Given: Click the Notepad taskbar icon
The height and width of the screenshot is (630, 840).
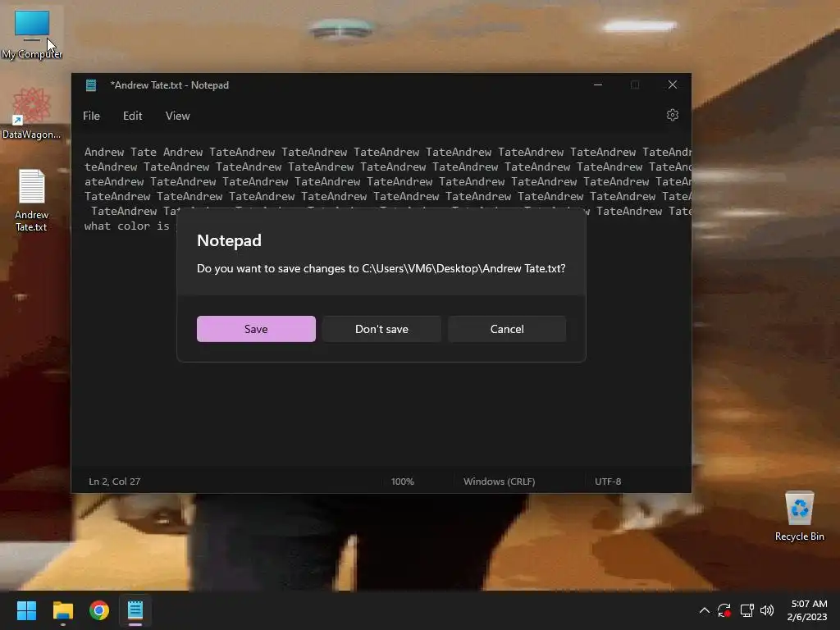Looking at the screenshot, I should click(135, 610).
